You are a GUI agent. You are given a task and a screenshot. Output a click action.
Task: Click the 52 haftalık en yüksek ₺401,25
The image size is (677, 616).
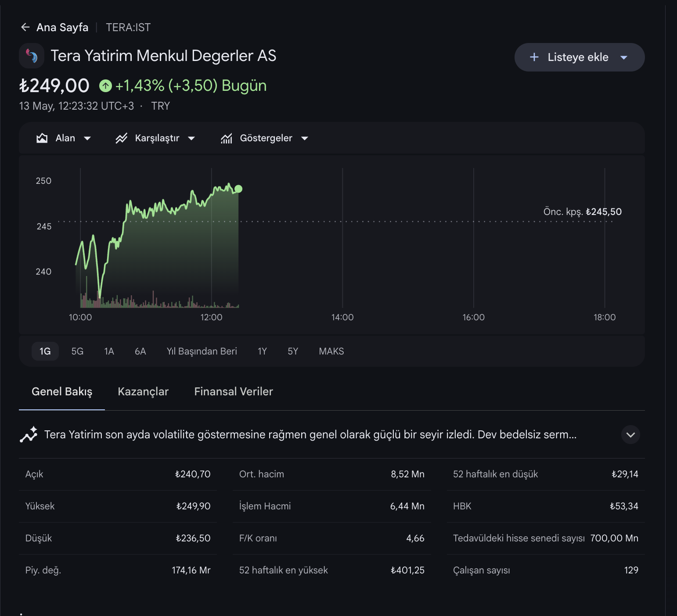point(407,570)
